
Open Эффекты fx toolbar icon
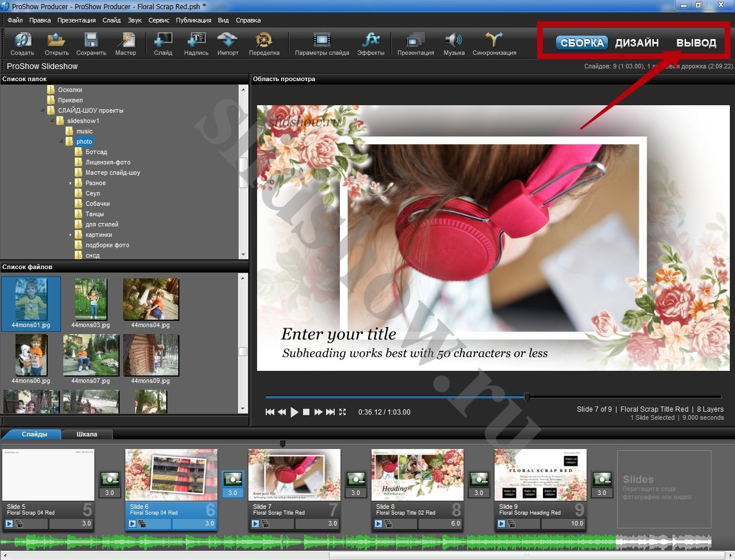(x=371, y=40)
